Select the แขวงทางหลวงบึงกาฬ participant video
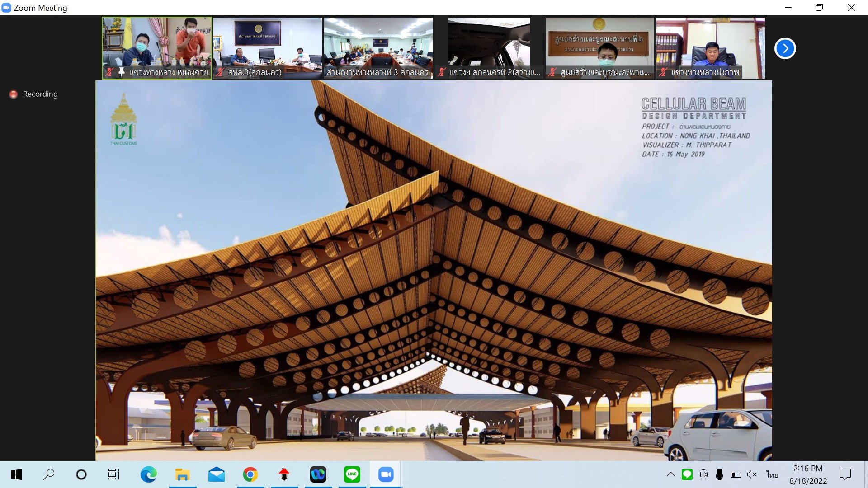Viewport: 868px width, 488px height. (x=710, y=47)
